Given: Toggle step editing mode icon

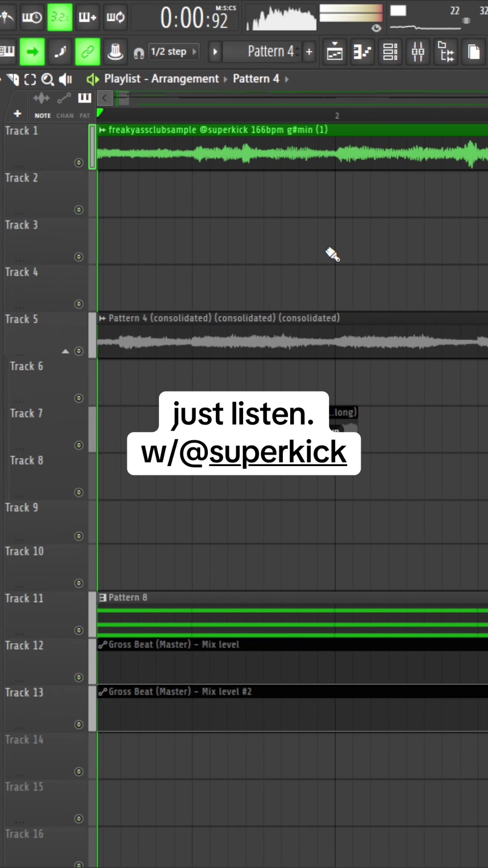Looking at the screenshot, I should tap(60, 52).
